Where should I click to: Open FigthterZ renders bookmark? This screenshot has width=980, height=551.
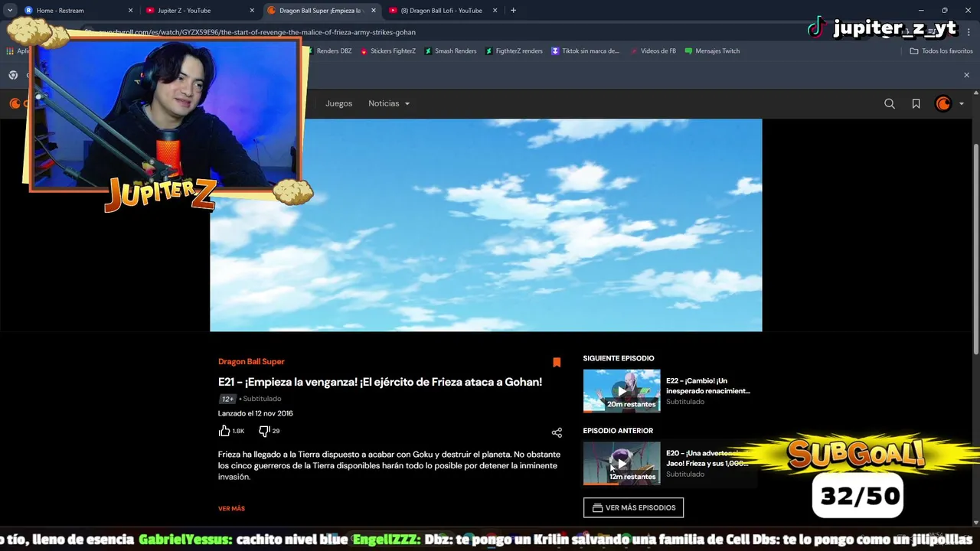514,51
